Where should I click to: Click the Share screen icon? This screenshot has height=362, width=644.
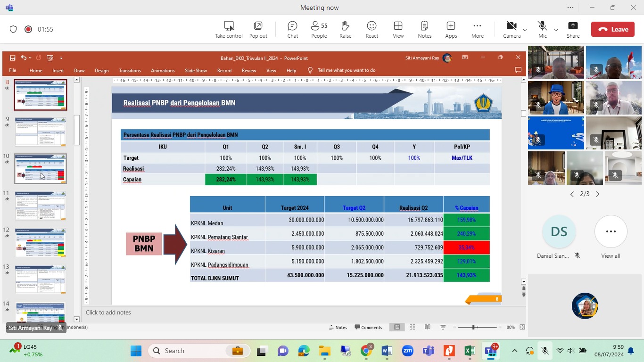coord(573,29)
